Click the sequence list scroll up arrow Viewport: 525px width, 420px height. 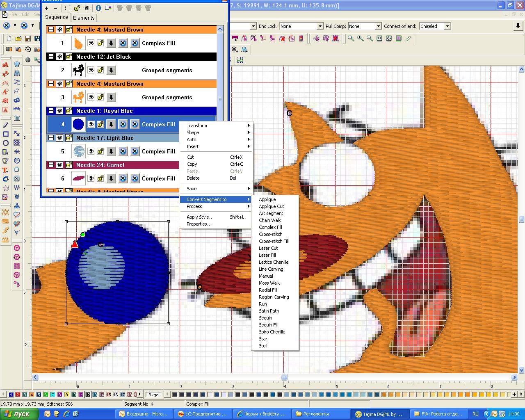(x=220, y=29)
